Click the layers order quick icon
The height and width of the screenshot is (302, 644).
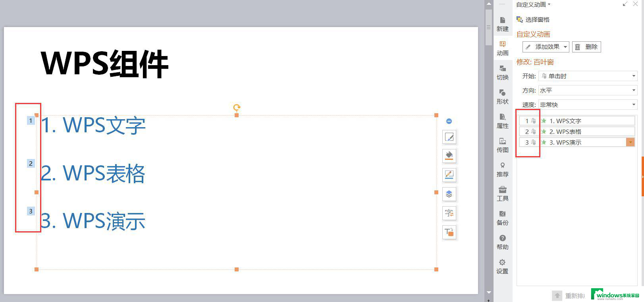point(449,194)
